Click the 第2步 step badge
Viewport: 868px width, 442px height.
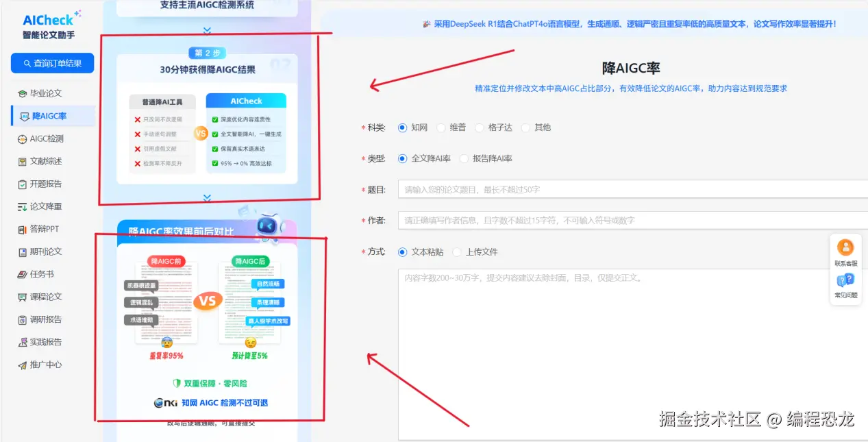pos(207,53)
